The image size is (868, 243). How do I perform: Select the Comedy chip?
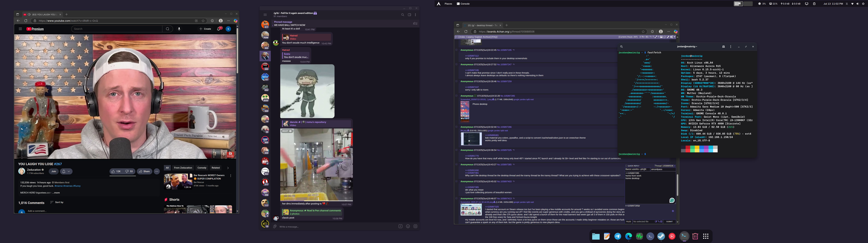[x=202, y=168]
